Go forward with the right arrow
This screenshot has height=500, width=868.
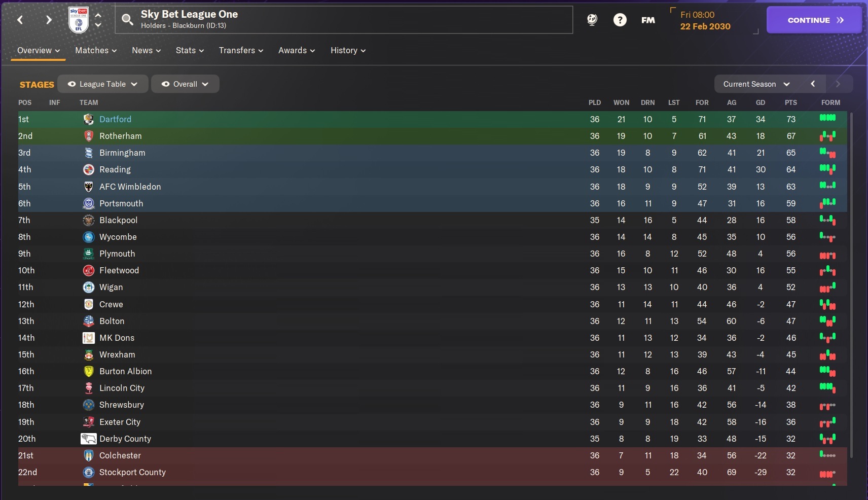point(49,20)
